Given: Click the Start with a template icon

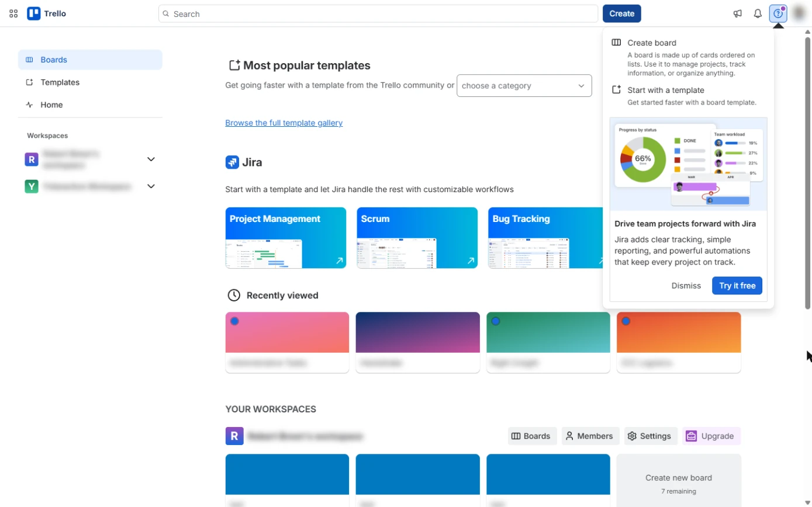Looking at the screenshot, I should pos(616,90).
